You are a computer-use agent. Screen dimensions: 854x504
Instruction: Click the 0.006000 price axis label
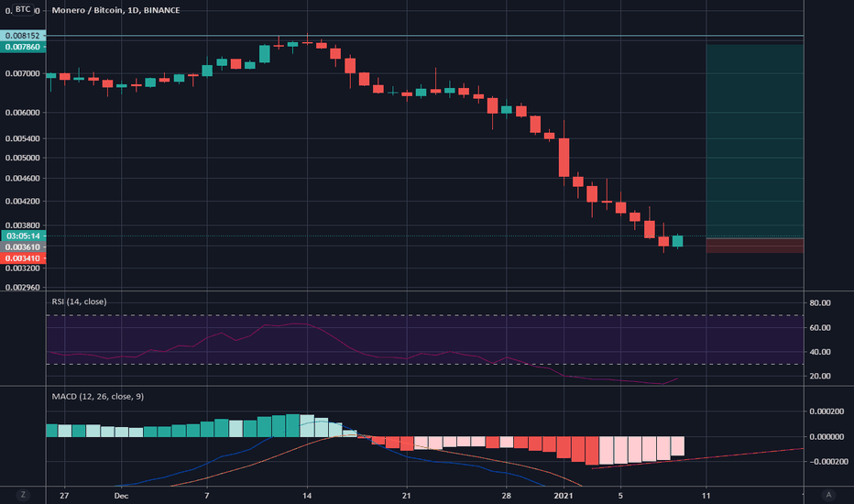tap(23, 113)
